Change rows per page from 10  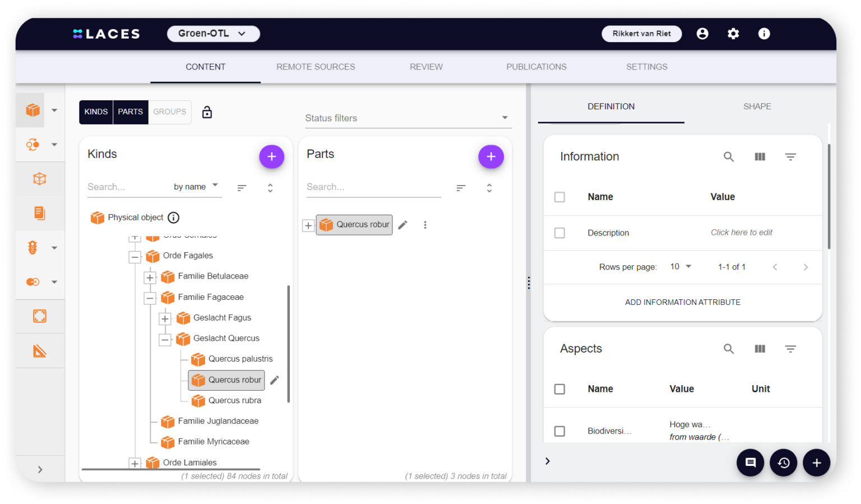[x=681, y=267]
